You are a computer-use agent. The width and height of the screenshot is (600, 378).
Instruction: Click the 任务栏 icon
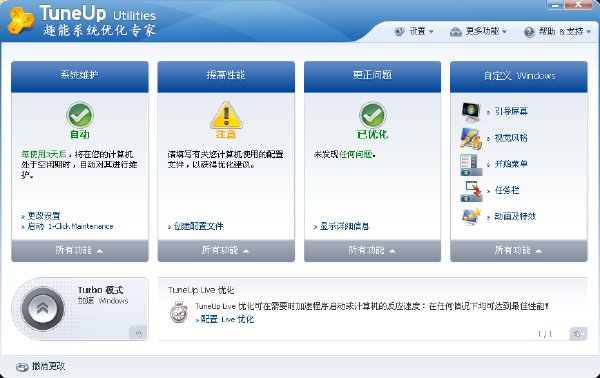click(x=471, y=191)
